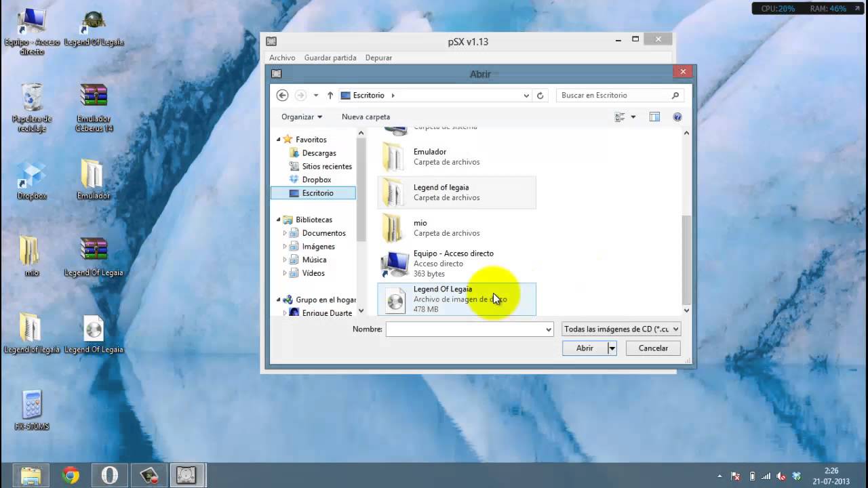Open File Explorer from the taskbar
Screen dimensions: 868x488
(31, 475)
